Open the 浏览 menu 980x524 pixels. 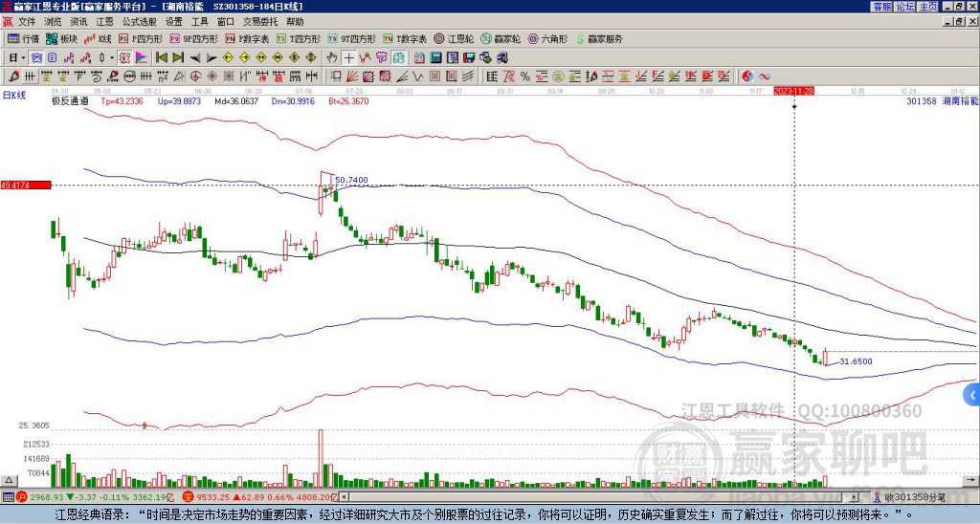(53, 22)
